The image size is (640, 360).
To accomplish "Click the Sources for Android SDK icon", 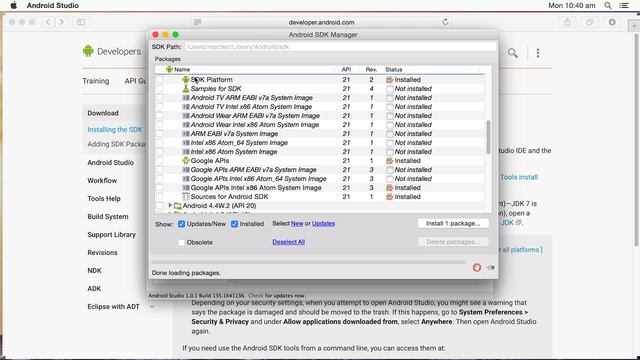I will tap(186, 196).
